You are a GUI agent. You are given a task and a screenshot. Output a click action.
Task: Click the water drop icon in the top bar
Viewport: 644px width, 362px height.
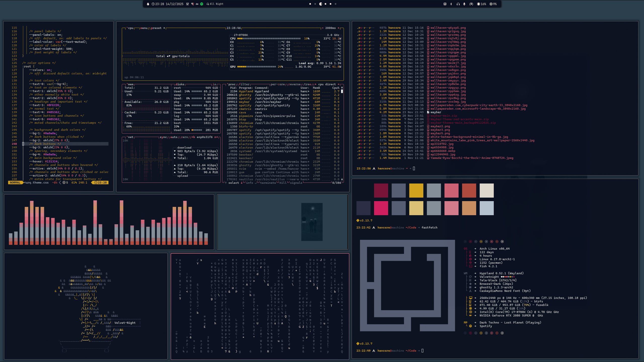click(x=148, y=4)
